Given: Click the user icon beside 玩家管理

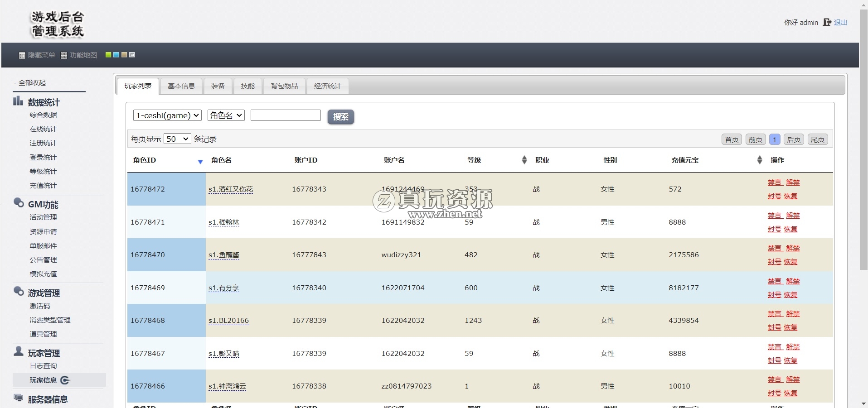Looking at the screenshot, I should [19, 351].
